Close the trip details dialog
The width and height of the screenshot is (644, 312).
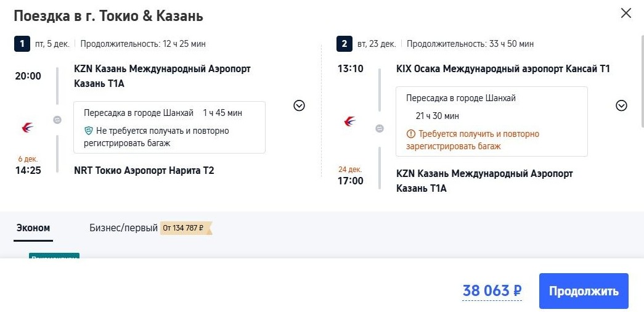coord(626,13)
